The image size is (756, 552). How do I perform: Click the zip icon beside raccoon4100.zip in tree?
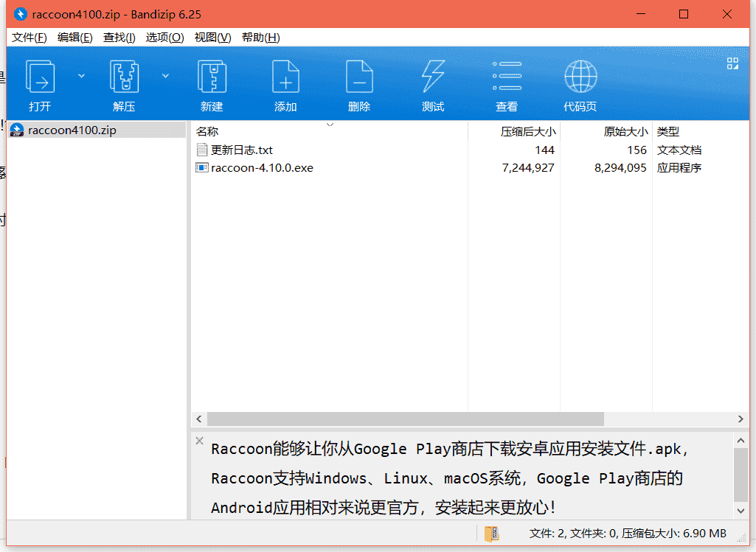pos(17,130)
